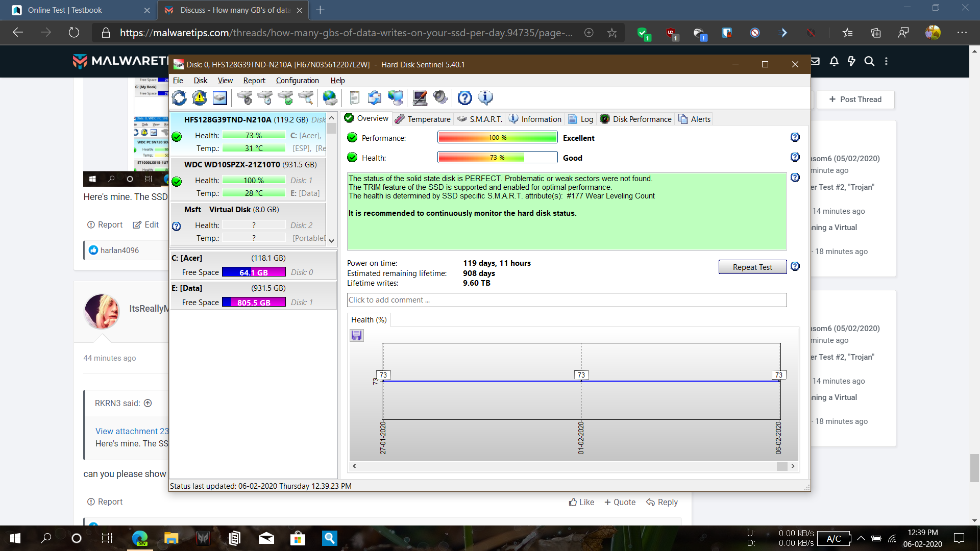Click the blue question mark help toolbar icon
The width and height of the screenshot is (980, 551).
coord(464,97)
